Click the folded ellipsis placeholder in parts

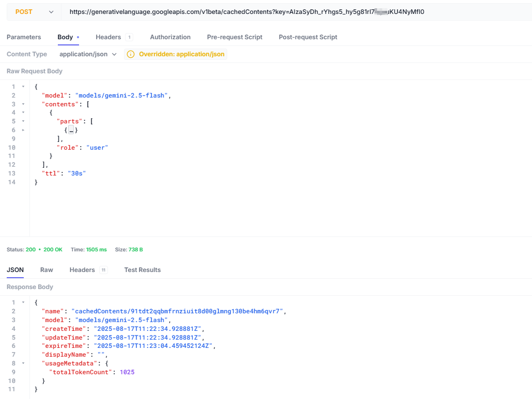tap(71, 130)
